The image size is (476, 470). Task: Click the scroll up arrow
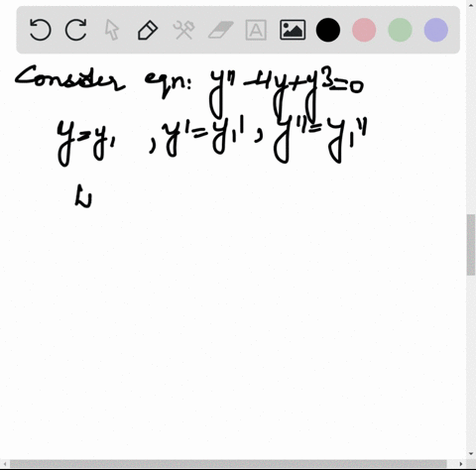[x=471, y=4]
